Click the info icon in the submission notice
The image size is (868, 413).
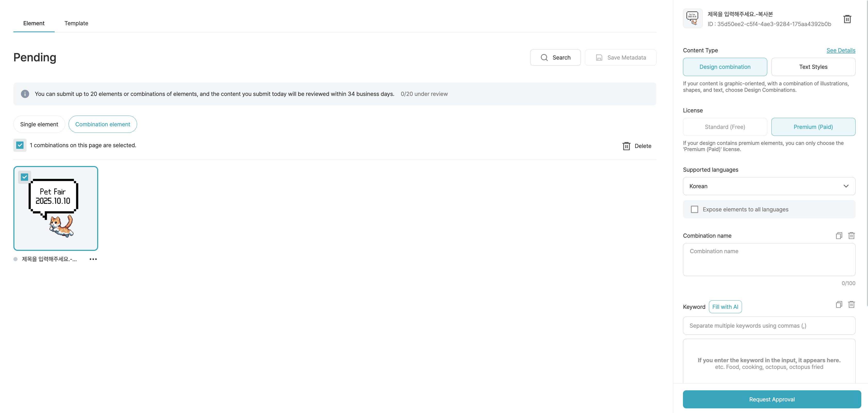[25, 94]
